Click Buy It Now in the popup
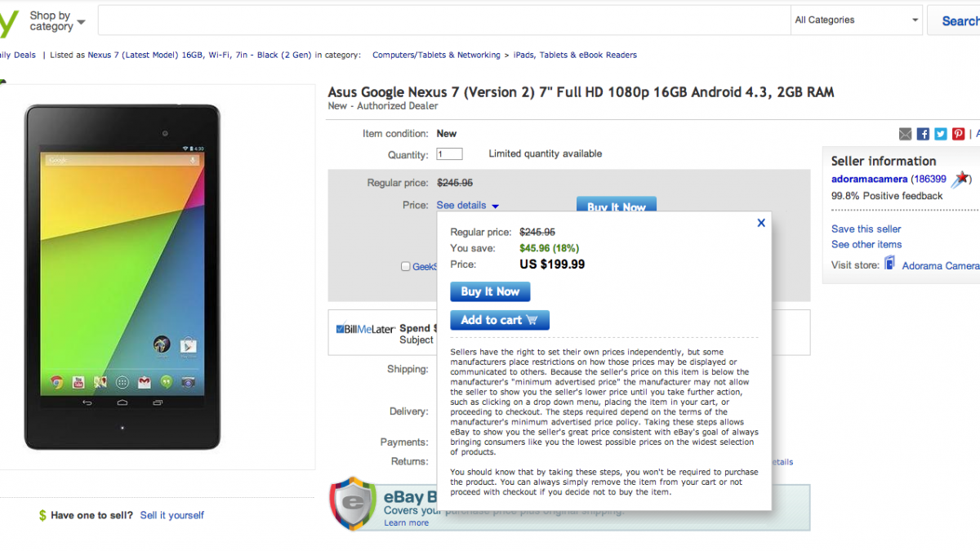 pos(490,291)
